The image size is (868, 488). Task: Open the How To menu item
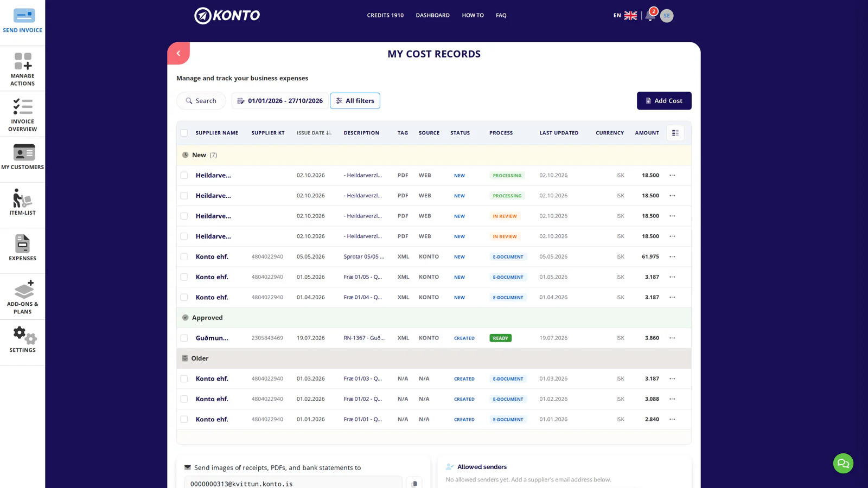(473, 15)
